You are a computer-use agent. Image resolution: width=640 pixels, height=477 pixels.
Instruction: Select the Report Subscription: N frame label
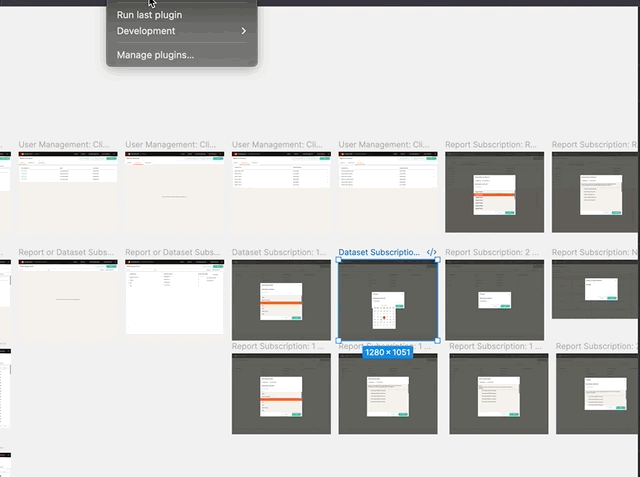click(x=594, y=252)
